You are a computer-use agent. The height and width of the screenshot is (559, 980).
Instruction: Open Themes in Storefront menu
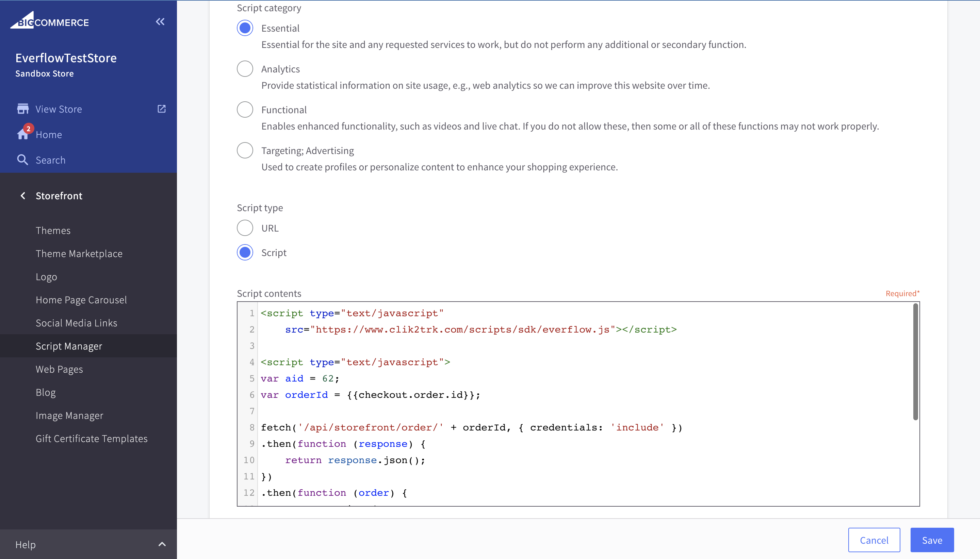53,230
